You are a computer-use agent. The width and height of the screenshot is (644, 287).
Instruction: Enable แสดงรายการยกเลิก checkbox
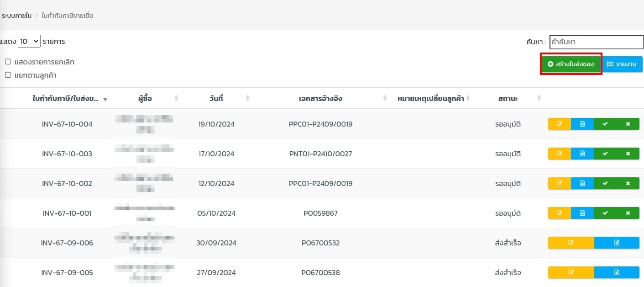tap(8, 62)
